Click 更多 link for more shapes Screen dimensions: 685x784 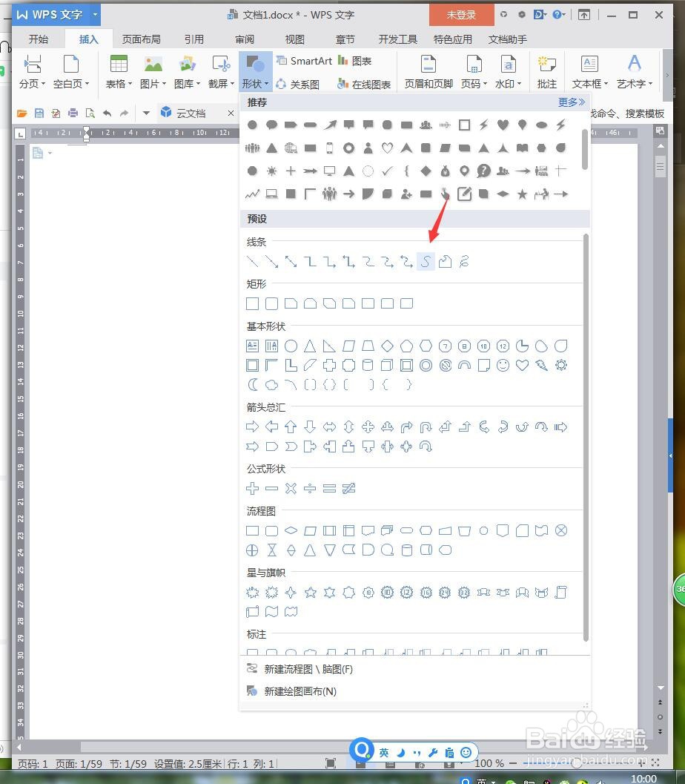tap(571, 102)
